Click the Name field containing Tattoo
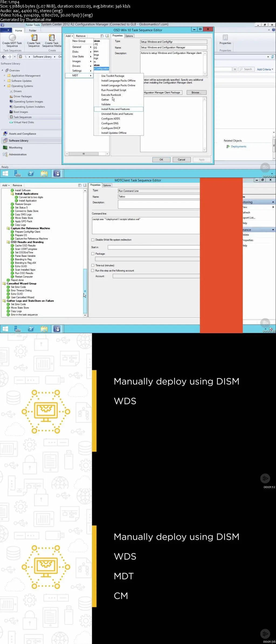The width and height of the screenshot is (276, 644). [159, 197]
